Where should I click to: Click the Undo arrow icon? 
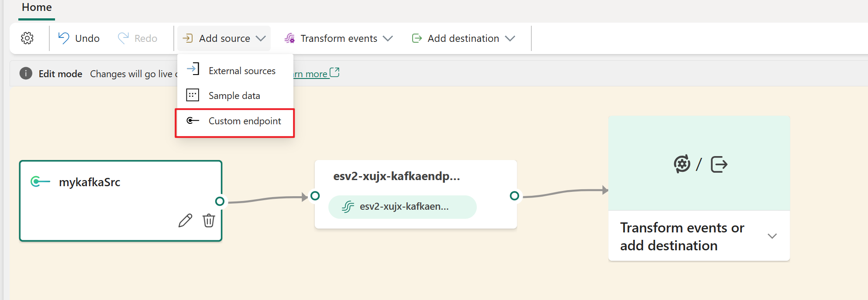pos(64,38)
